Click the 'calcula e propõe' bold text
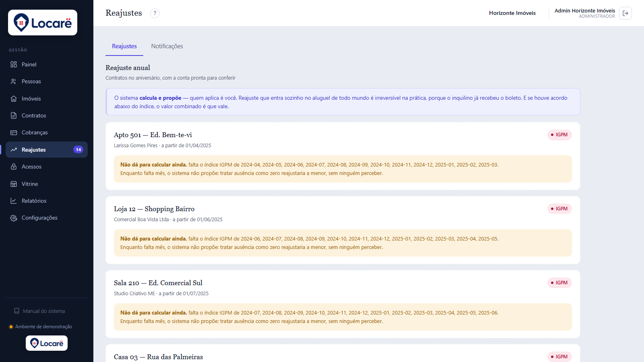 [x=160, y=98]
